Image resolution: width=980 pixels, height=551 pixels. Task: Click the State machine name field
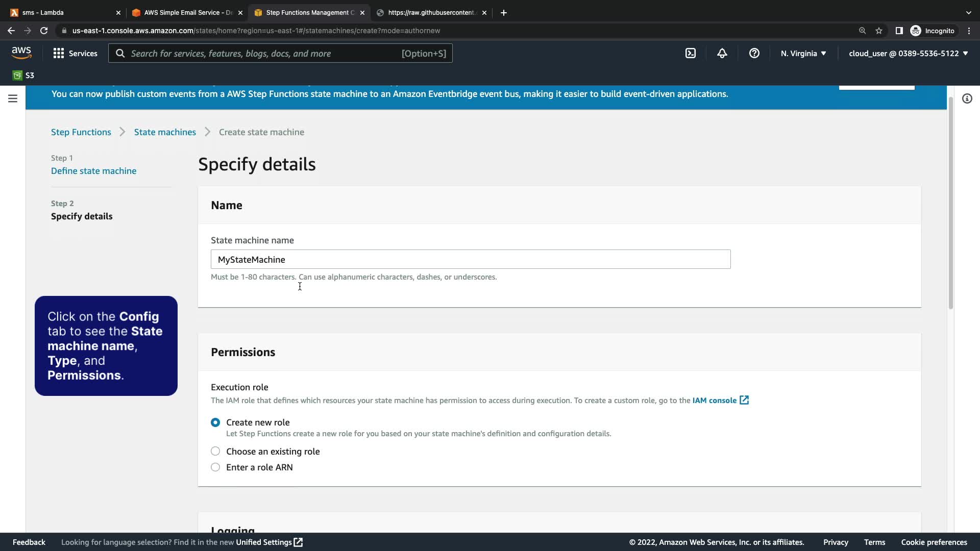point(470,259)
